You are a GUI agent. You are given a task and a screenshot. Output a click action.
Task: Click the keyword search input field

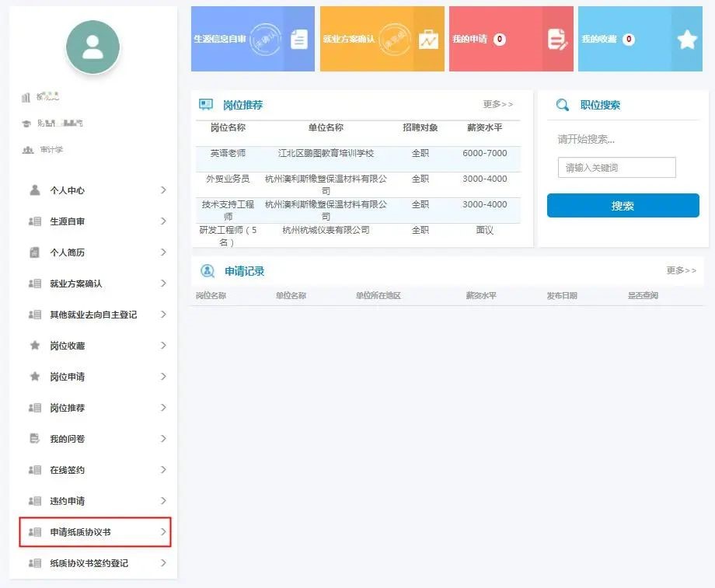(616, 168)
